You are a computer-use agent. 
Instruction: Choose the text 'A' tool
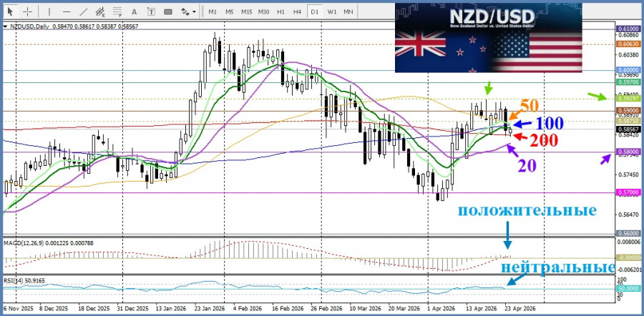pos(135,11)
